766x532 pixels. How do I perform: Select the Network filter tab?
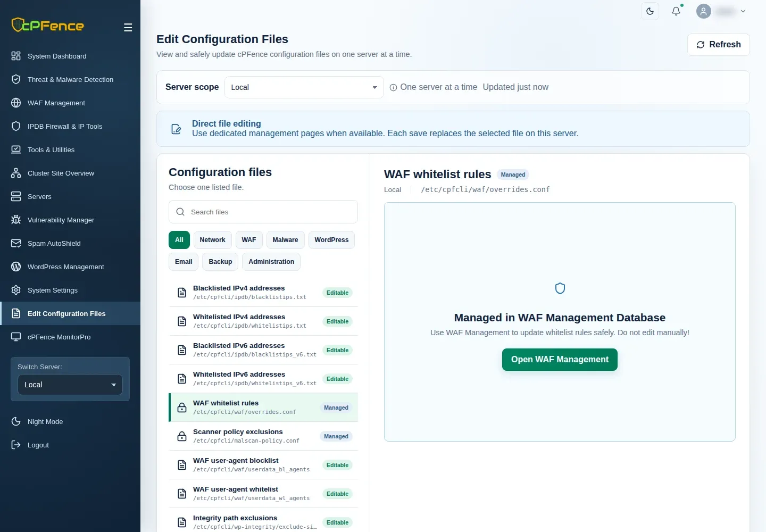(x=212, y=240)
